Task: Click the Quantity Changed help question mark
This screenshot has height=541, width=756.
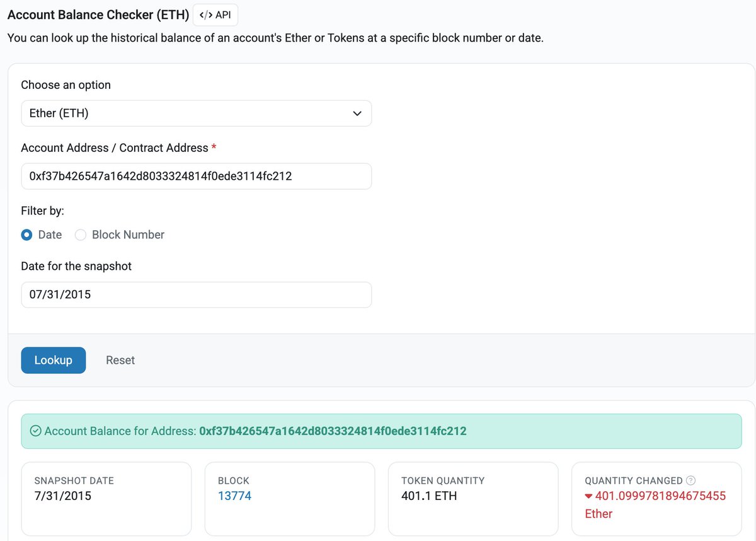Action: [690, 480]
